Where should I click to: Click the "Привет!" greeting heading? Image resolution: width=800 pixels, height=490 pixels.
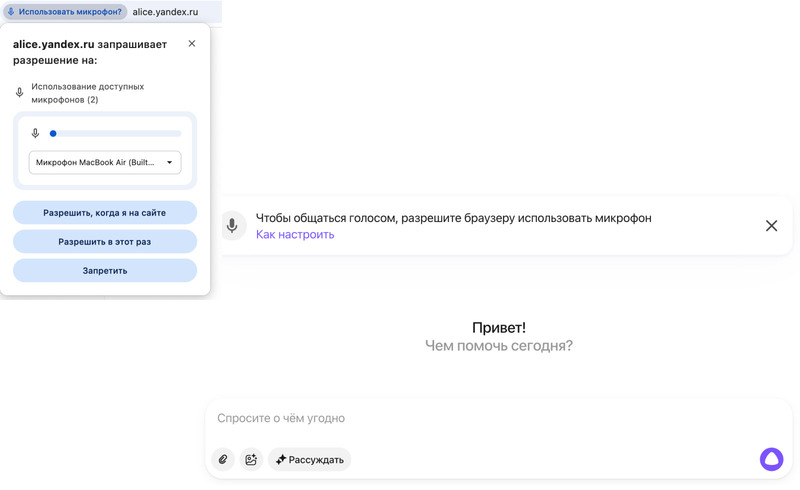[x=498, y=328]
